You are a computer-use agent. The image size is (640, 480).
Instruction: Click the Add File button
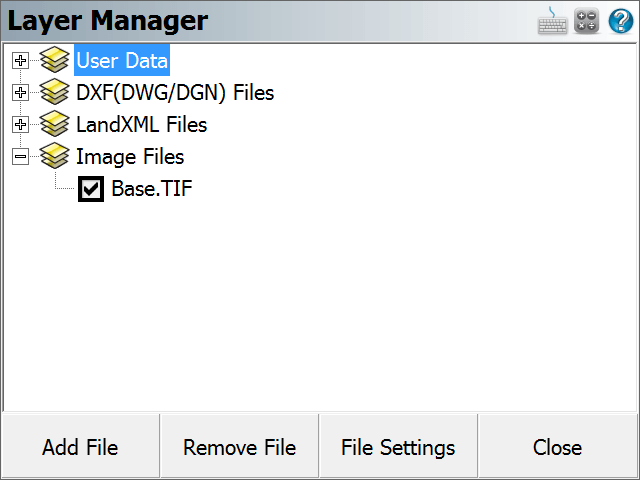80,447
